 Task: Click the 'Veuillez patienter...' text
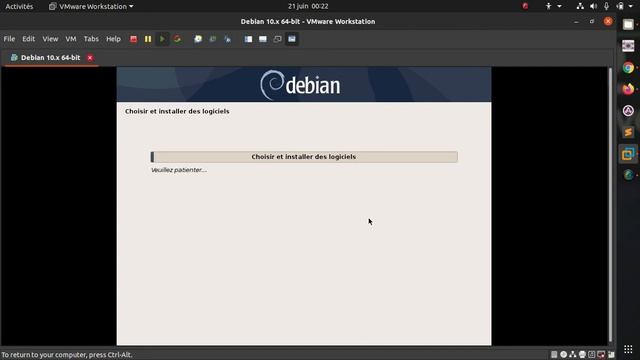pos(179,170)
